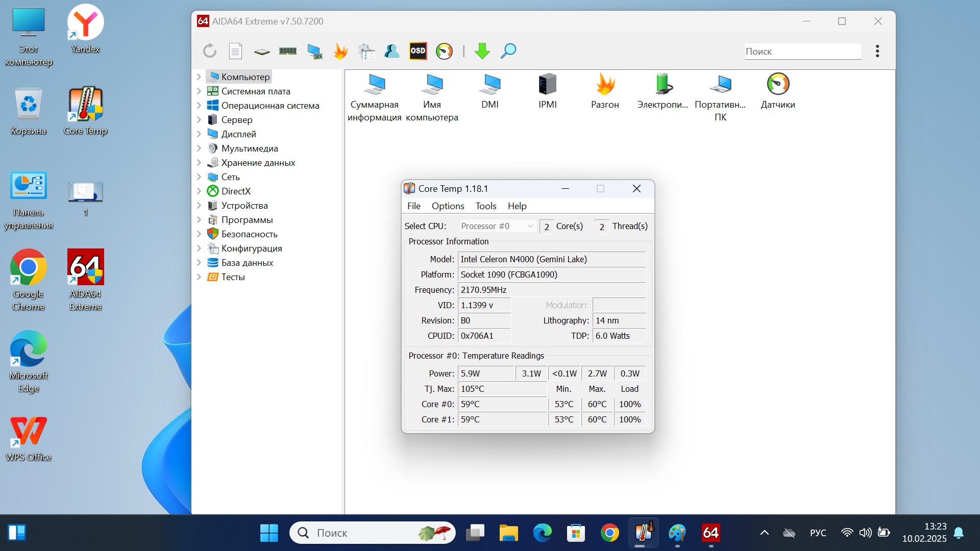Open the Core Temp Tools menu
The image size is (980, 551).
click(486, 206)
